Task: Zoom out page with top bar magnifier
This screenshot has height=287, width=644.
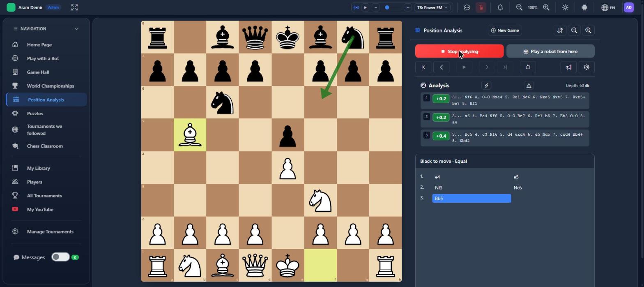Action: pyautogui.click(x=519, y=7)
